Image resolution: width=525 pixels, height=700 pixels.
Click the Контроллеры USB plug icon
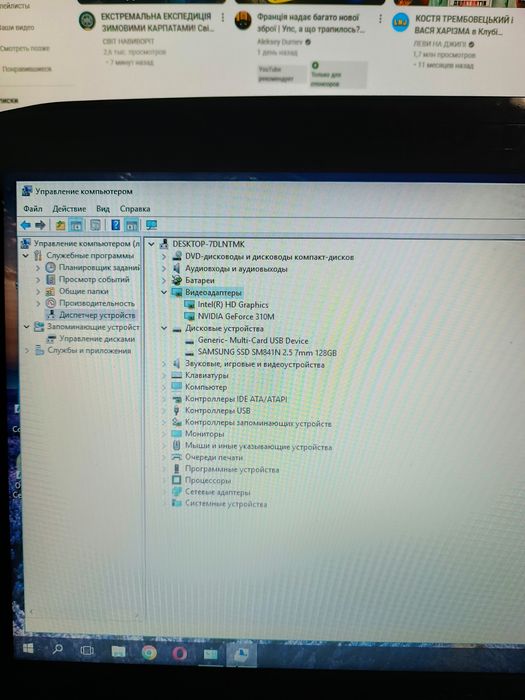pyautogui.click(x=177, y=410)
